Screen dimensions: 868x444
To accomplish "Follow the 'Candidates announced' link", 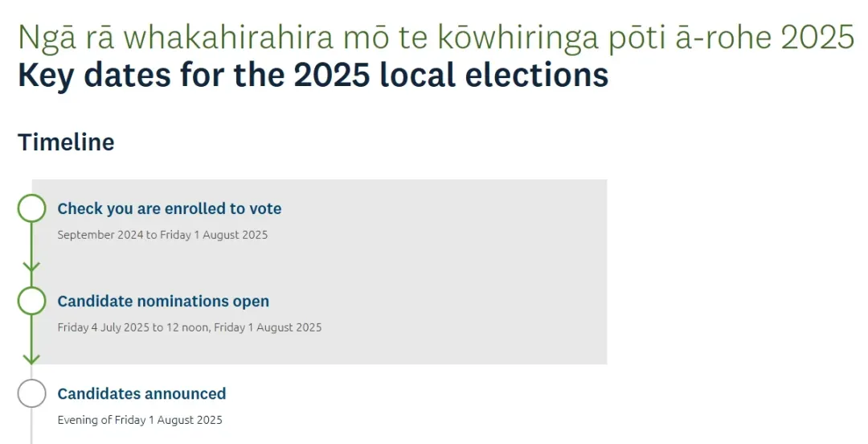I will [141, 393].
